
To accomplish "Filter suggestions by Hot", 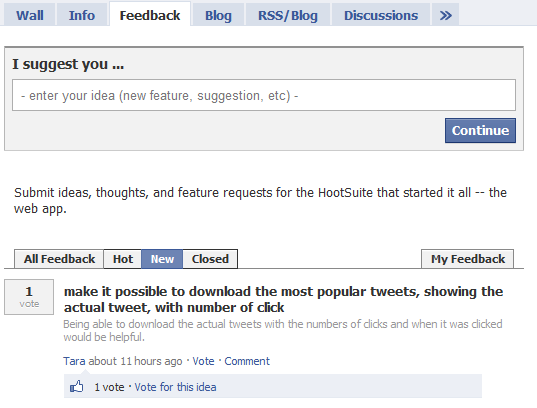I will click(123, 259).
